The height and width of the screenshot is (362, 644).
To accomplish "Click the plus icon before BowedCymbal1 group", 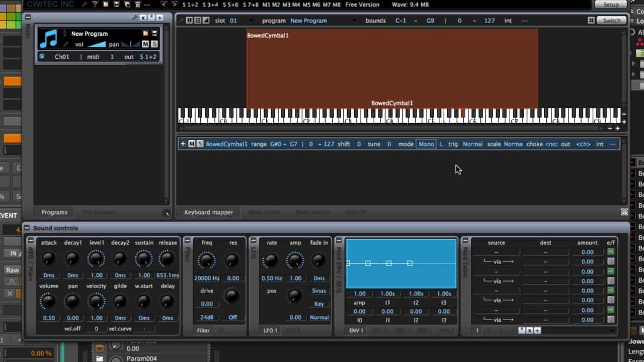I will point(183,144).
